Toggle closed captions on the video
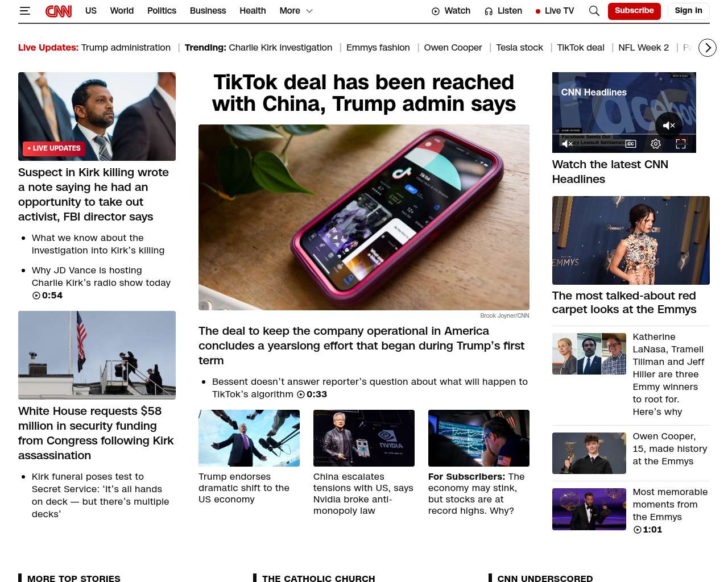The width and height of the screenshot is (728, 582). click(x=631, y=144)
